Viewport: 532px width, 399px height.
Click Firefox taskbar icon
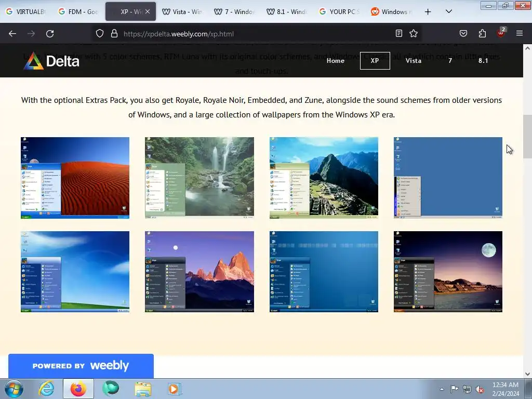pyautogui.click(x=78, y=389)
